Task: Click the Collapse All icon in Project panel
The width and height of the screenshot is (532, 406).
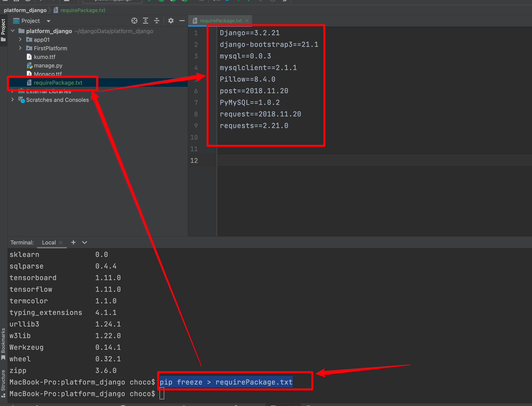Action: pyautogui.click(x=157, y=21)
